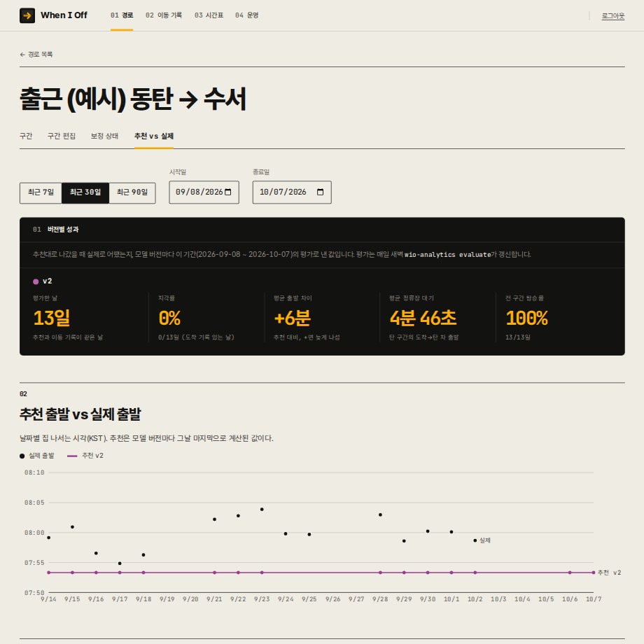
Task: Click the 추천 v2 line end point 10/7
Action: pyautogui.click(x=594, y=573)
